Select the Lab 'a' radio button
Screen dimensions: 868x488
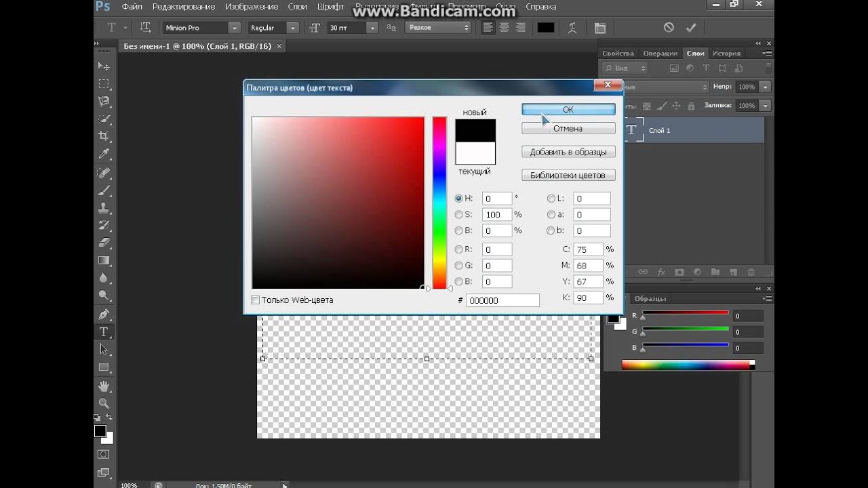pyautogui.click(x=551, y=214)
